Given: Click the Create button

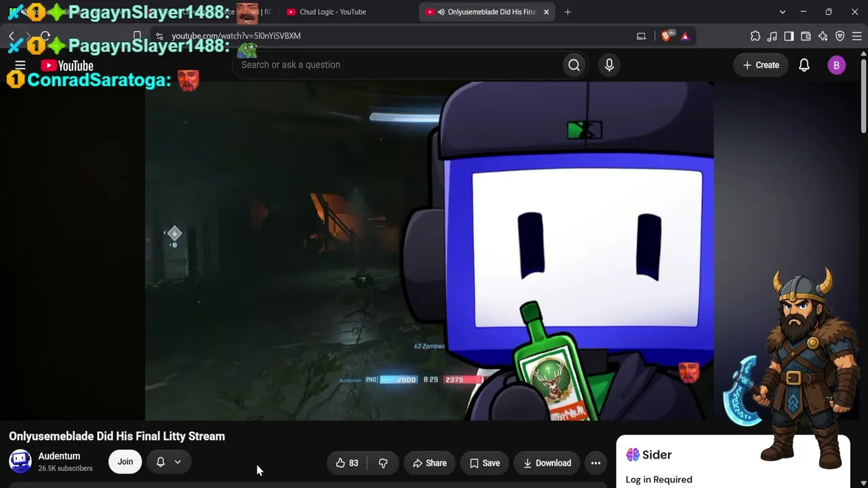Looking at the screenshot, I should point(761,65).
